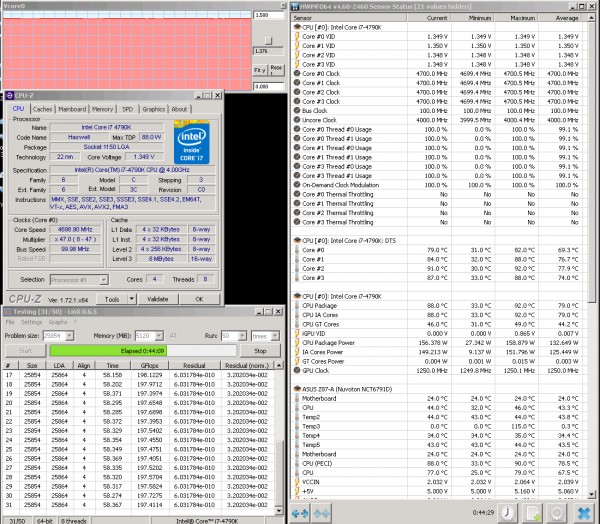Click LinX elapsed time progress bar

point(143,351)
